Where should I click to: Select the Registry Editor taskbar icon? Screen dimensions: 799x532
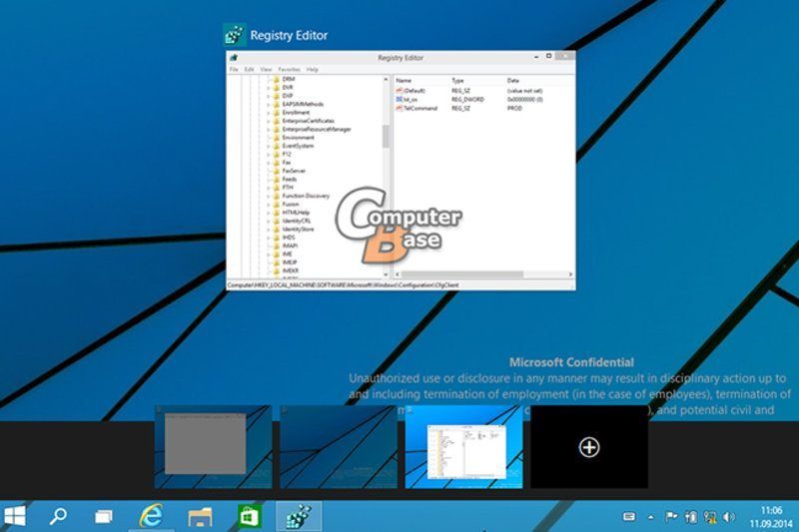tap(297, 516)
